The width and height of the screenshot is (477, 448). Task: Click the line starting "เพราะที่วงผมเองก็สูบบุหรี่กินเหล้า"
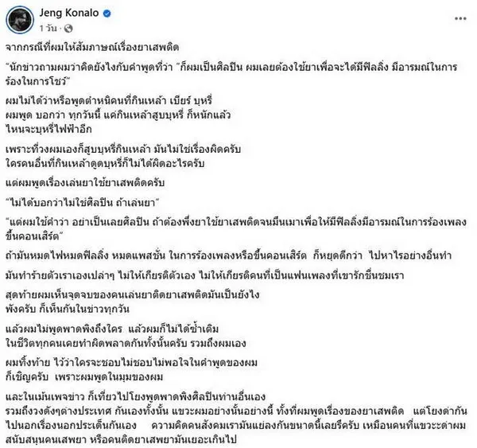123,150
